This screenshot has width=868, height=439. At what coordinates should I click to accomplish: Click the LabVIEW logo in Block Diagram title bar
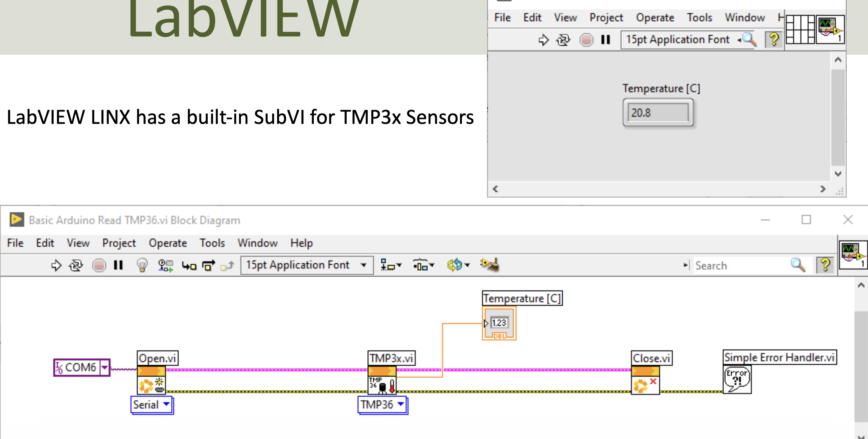17,220
